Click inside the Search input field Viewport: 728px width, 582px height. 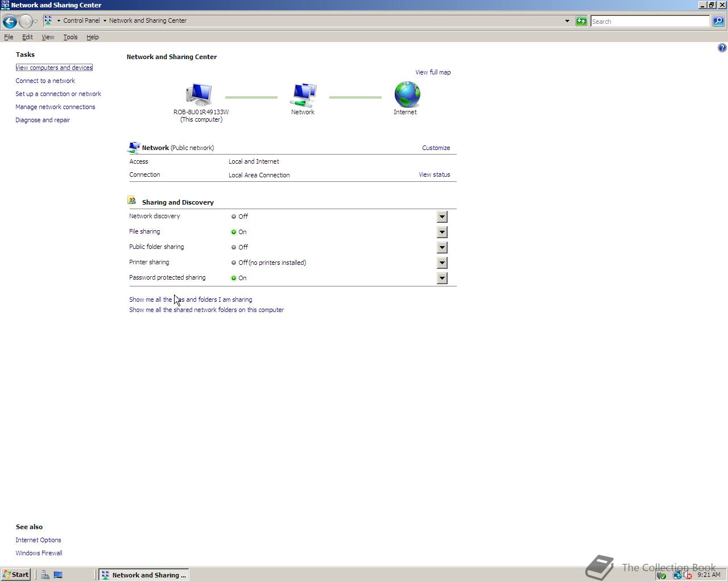(x=650, y=21)
